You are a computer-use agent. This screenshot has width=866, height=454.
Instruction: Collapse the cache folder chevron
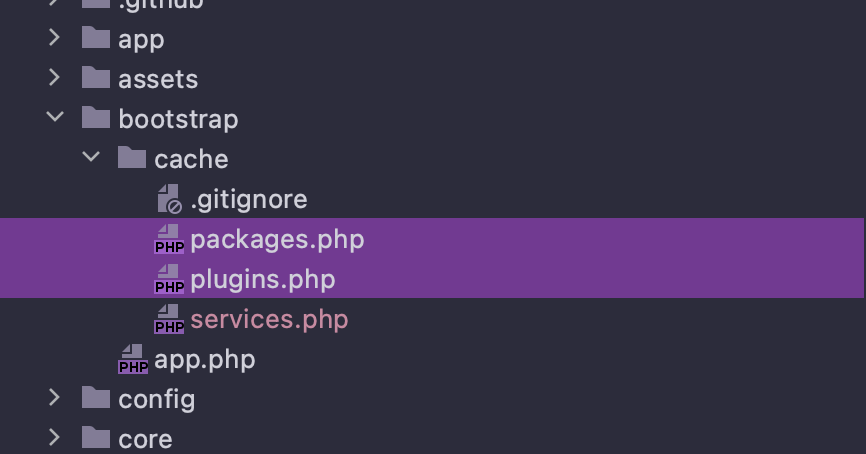tap(91, 157)
